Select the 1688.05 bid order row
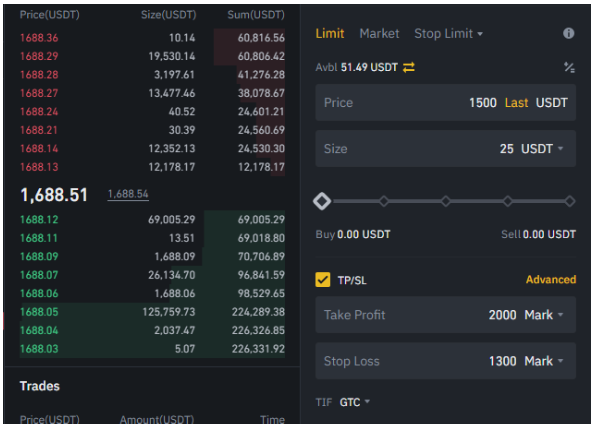Image resolution: width=594 pixels, height=427 pixels. [152, 312]
